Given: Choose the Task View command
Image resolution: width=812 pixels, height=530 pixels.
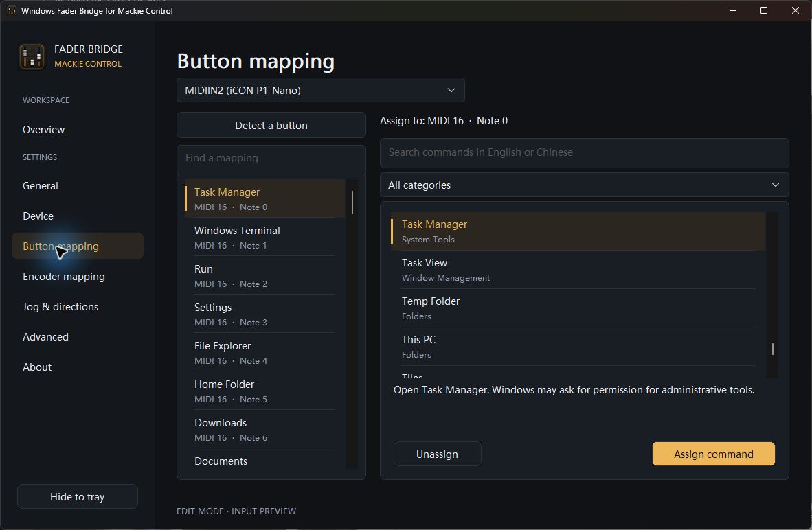Looking at the screenshot, I should 578,270.
